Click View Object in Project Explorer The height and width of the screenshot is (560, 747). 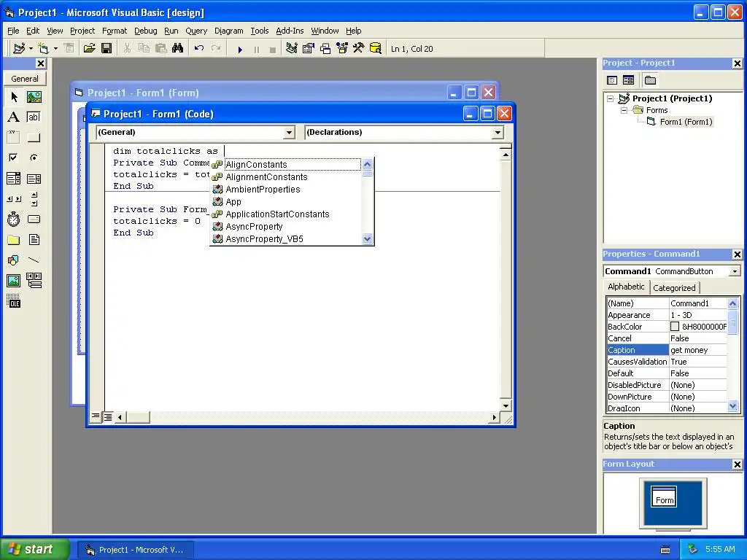[628, 80]
